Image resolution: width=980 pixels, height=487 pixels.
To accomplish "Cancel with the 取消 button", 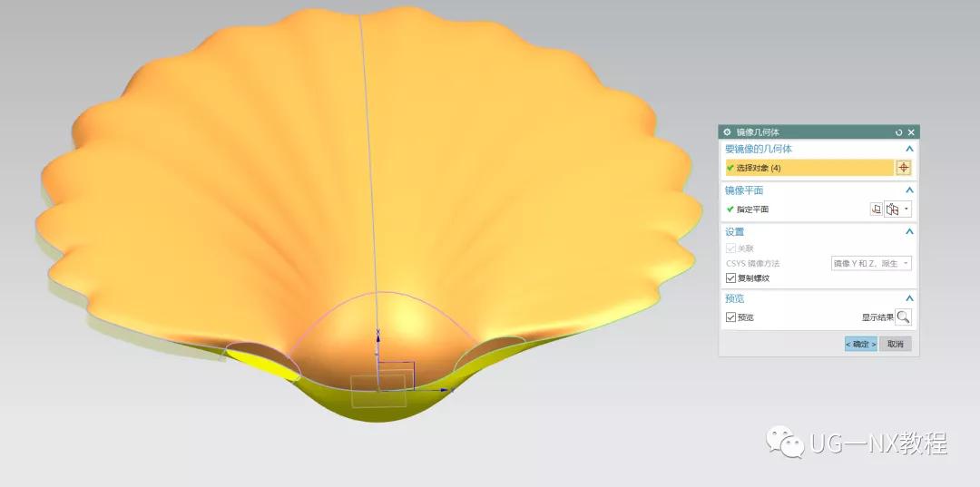I will coord(896,344).
